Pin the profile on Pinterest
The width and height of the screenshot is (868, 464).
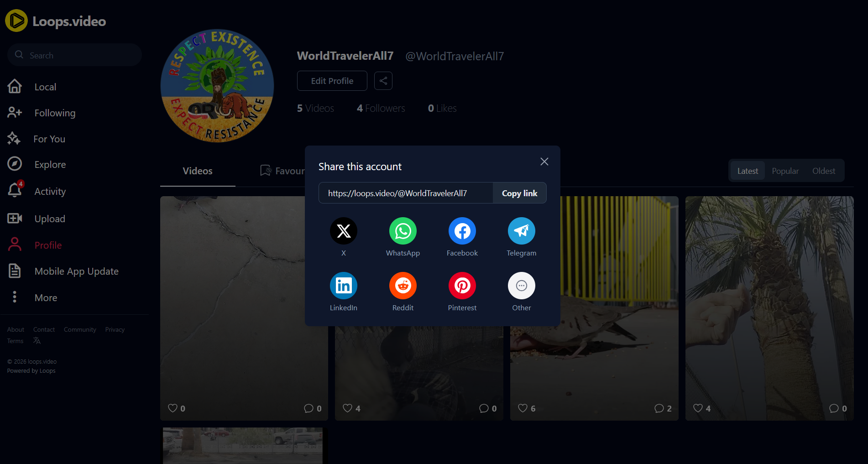[462, 286]
